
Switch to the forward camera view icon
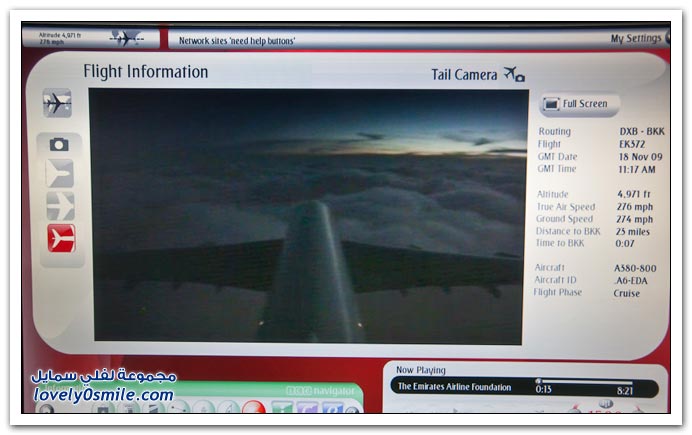60,174
